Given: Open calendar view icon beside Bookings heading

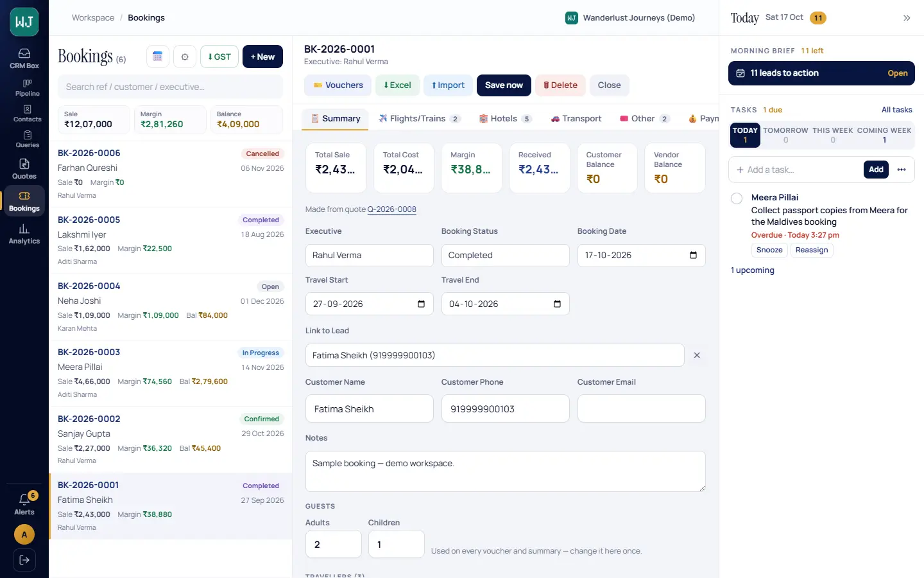Looking at the screenshot, I should click(158, 57).
